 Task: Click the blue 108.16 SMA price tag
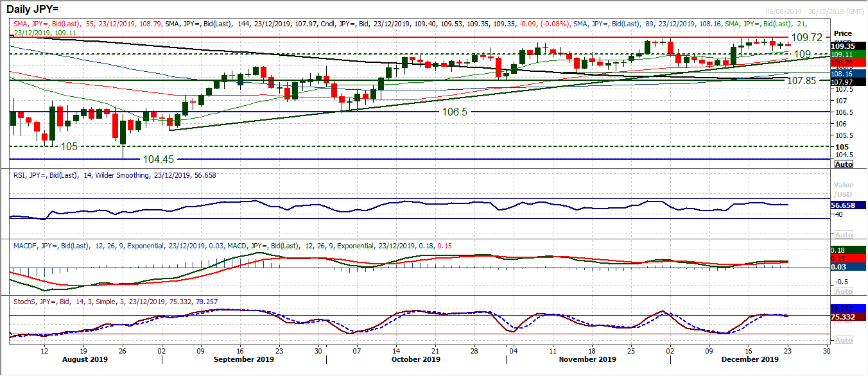[842, 74]
